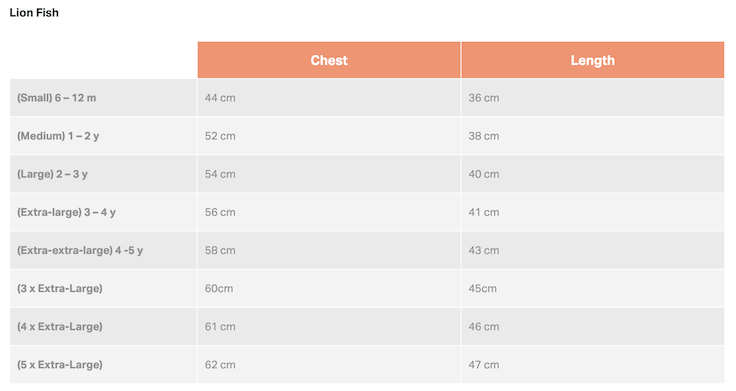The image size is (736, 391).
Task: Click the 46 cm length value
Action: (x=484, y=327)
